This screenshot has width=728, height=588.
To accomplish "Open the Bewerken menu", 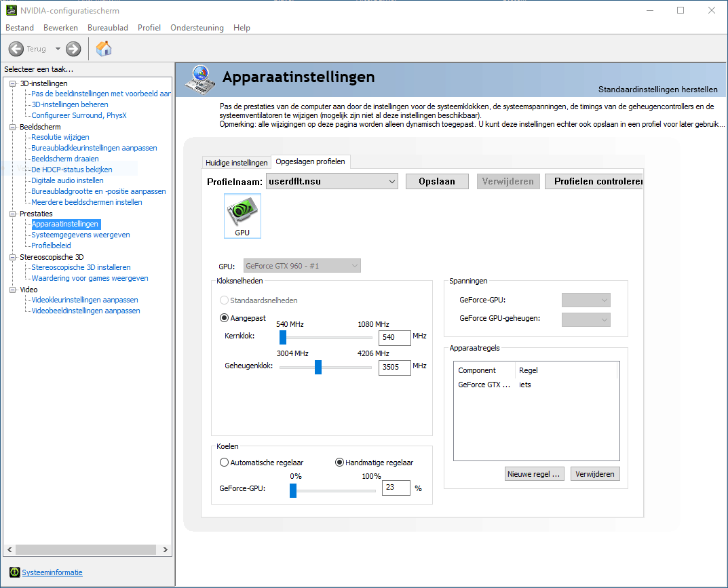I will (x=61, y=28).
